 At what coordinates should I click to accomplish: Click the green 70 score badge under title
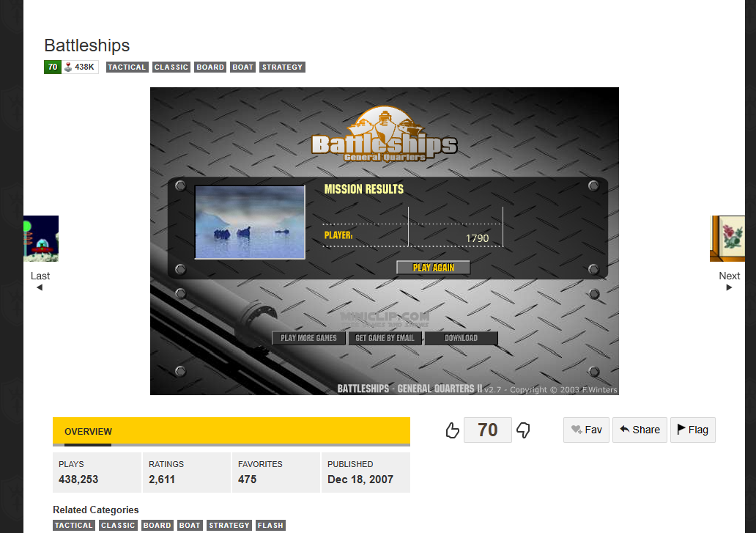pyautogui.click(x=52, y=67)
